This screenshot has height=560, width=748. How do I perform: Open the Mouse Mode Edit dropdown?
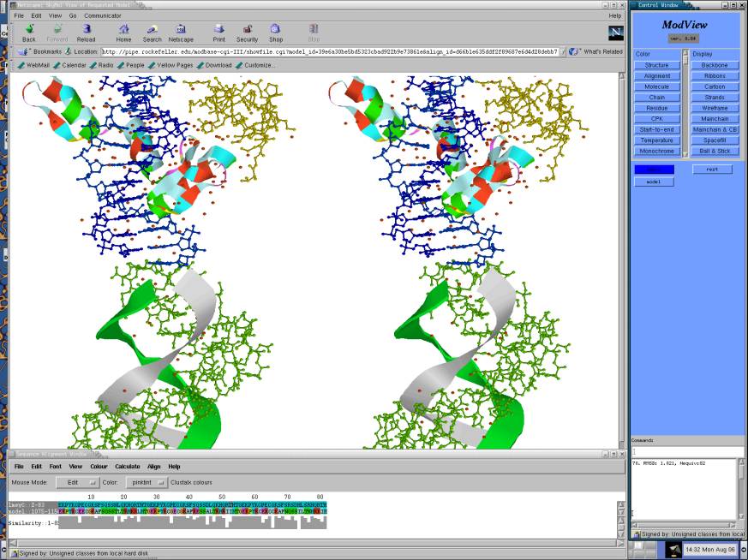coord(75,482)
